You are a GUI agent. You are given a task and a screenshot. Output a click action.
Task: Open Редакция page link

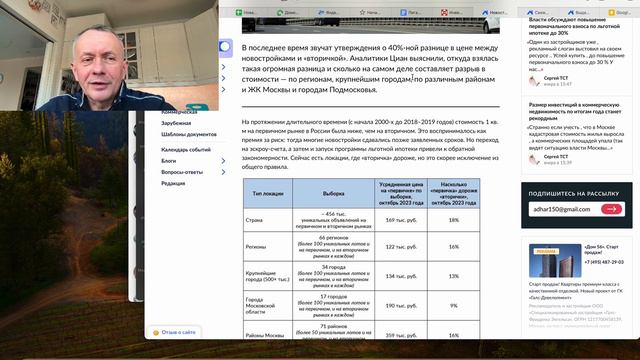173,184
